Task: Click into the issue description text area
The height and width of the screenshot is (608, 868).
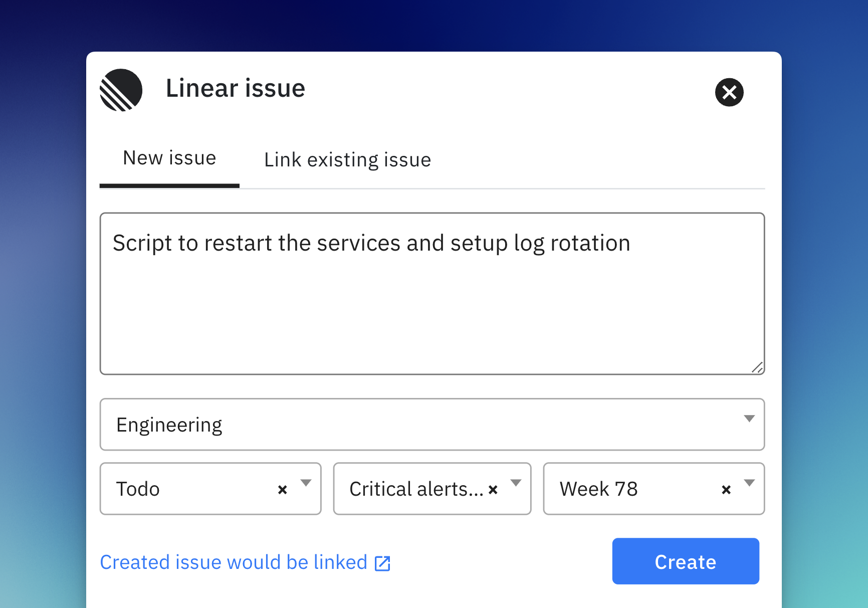Action: tap(432, 301)
